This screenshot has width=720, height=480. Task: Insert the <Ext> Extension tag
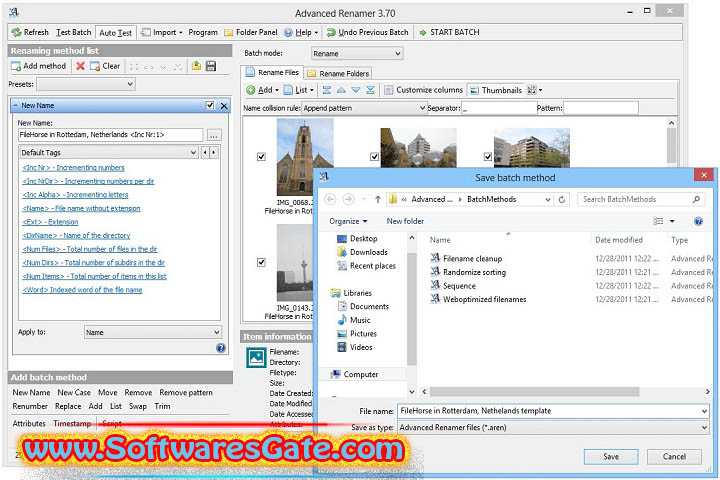51,222
